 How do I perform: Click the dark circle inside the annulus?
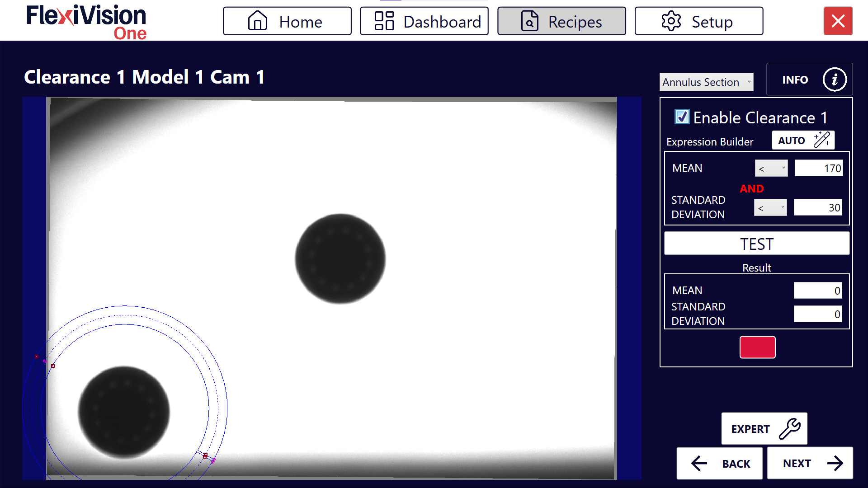(x=124, y=412)
